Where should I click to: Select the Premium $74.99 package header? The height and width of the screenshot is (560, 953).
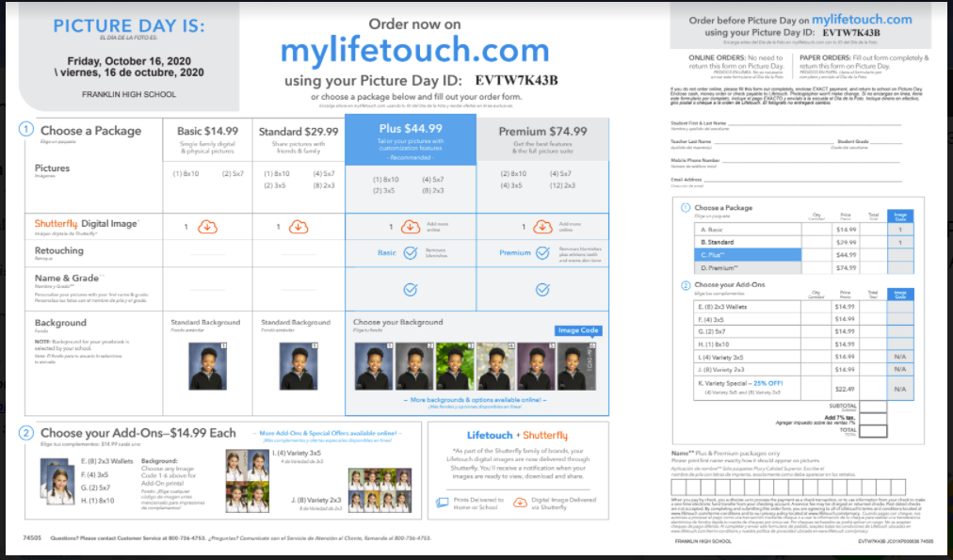pos(541,131)
